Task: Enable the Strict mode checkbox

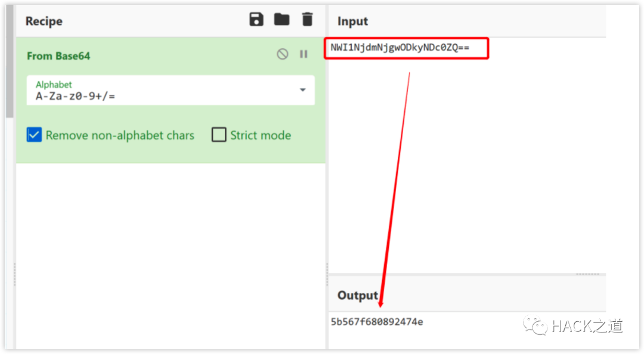Action: [219, 136]
